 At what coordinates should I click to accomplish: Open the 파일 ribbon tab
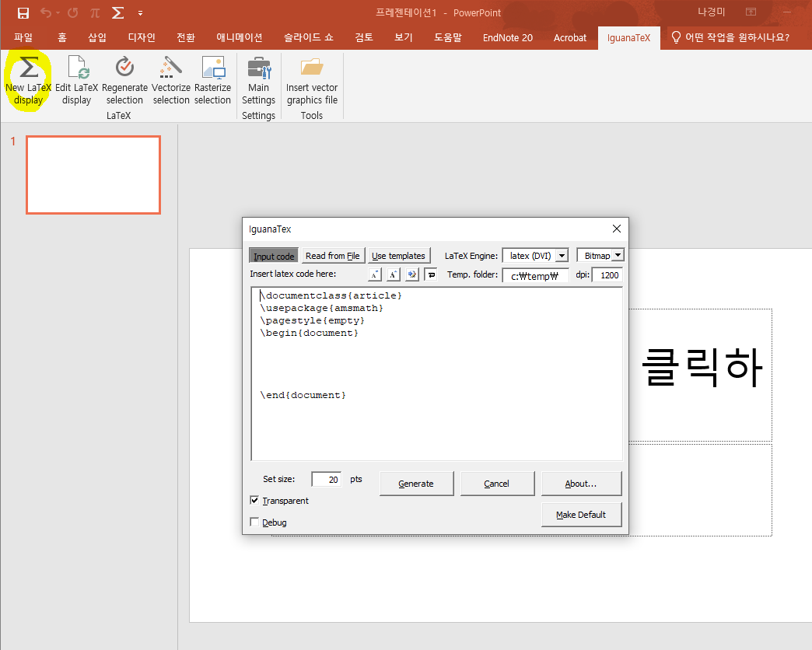click(x=23, y=38)
